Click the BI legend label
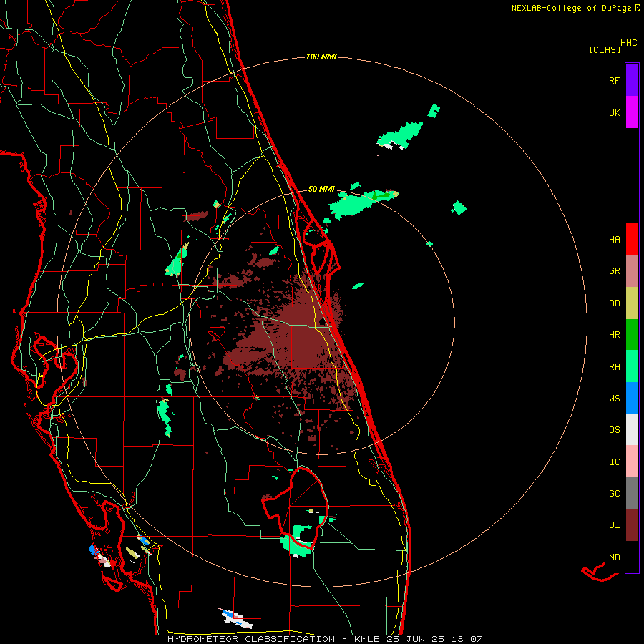This screenshot has width=644, height=644. click(614, 525)
